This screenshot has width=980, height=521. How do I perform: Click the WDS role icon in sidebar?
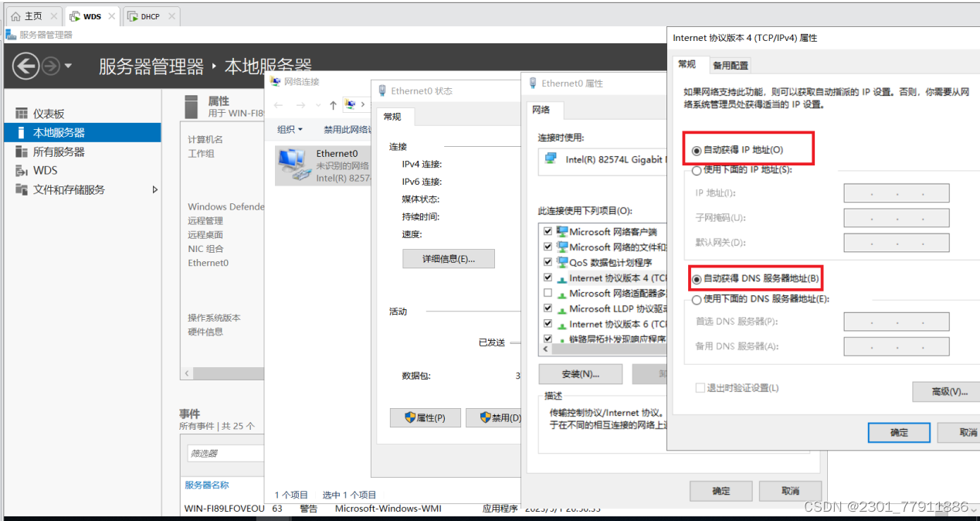point(22,171)
